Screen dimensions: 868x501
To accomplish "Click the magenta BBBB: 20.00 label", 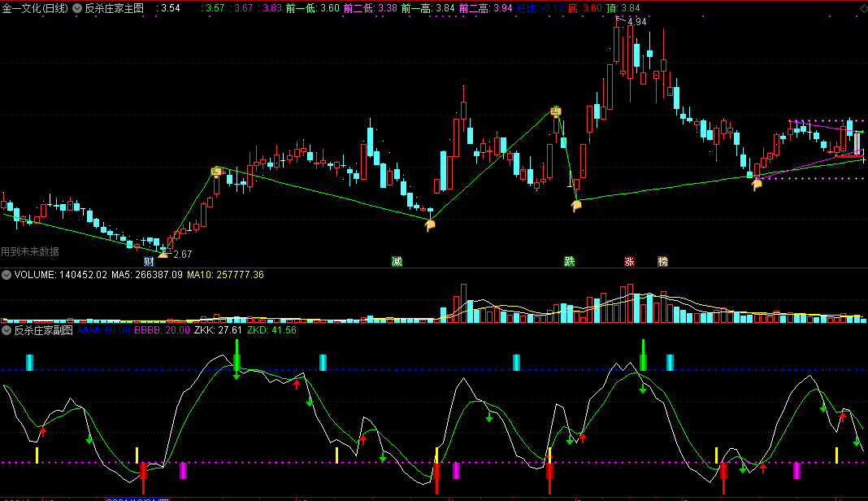I will point(163,329).
